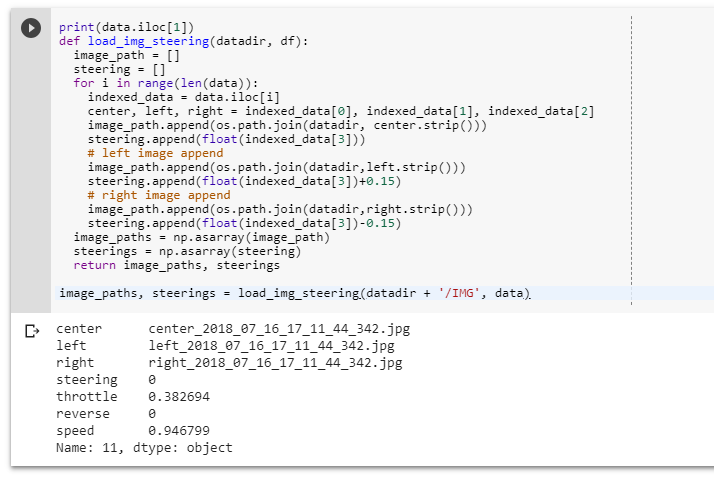Click the 'speed' label in output
The height and width of the screenshot is (498, 714).
75,431
